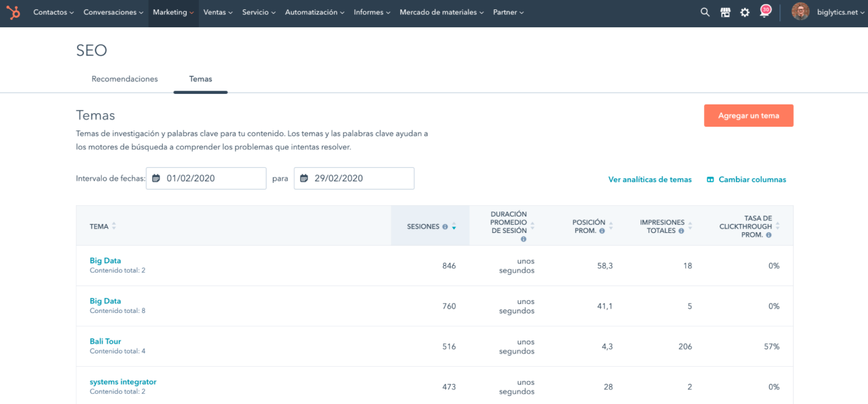This screenshot has height=404, width=868.
Task: Click the HubSpot sprocket logo
Action: pos(13,12)
